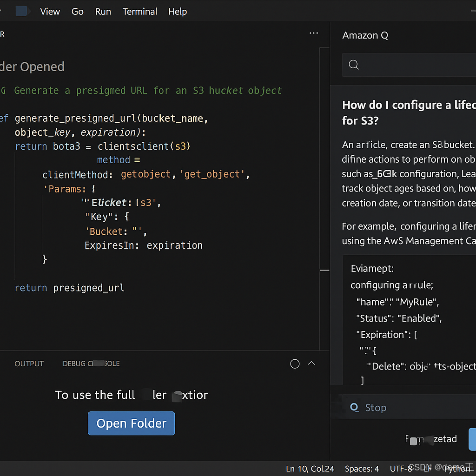Open the Go menu
The image size is (476, 476).
(78, 12)
